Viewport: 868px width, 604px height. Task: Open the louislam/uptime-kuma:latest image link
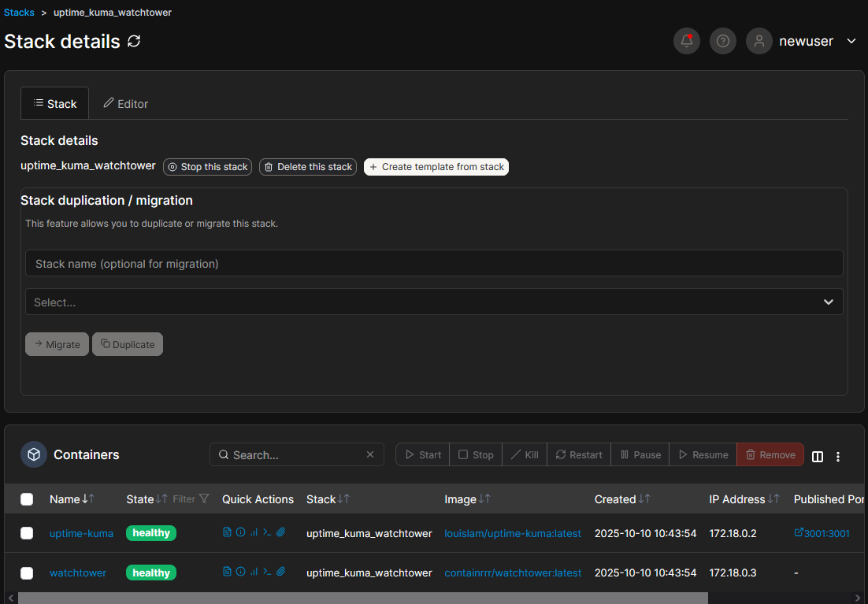tap(513, 533)
